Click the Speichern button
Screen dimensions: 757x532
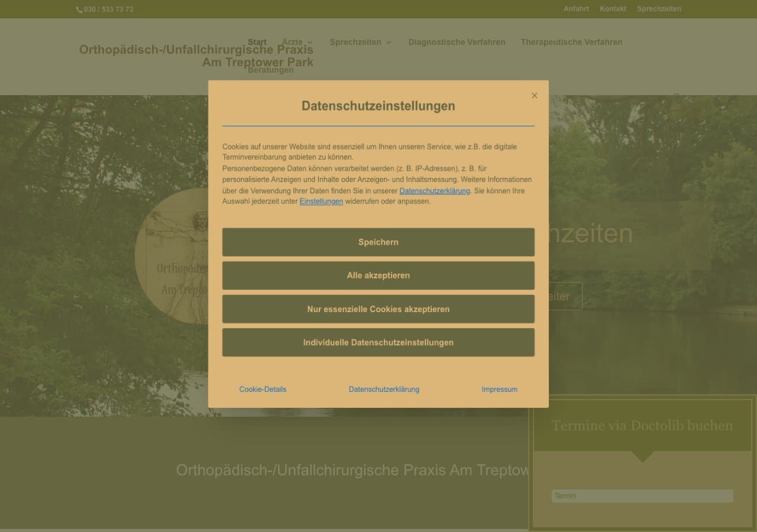tap(378, 242)
